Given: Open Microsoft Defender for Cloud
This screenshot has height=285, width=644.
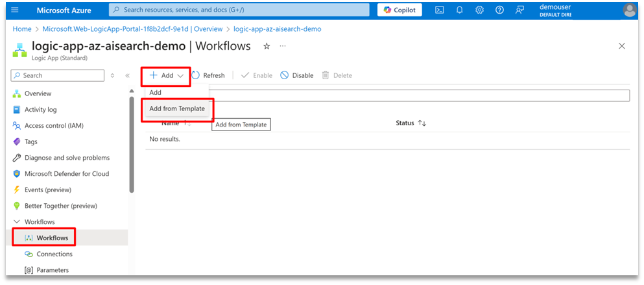Looking at the screenshot, I should [67, 173].
